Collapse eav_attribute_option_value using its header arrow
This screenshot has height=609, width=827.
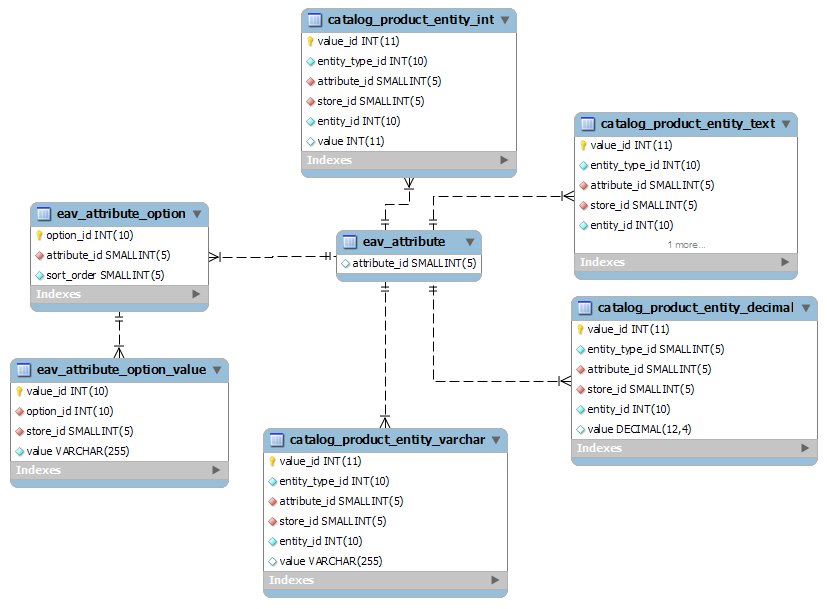(x=217, y=370)
